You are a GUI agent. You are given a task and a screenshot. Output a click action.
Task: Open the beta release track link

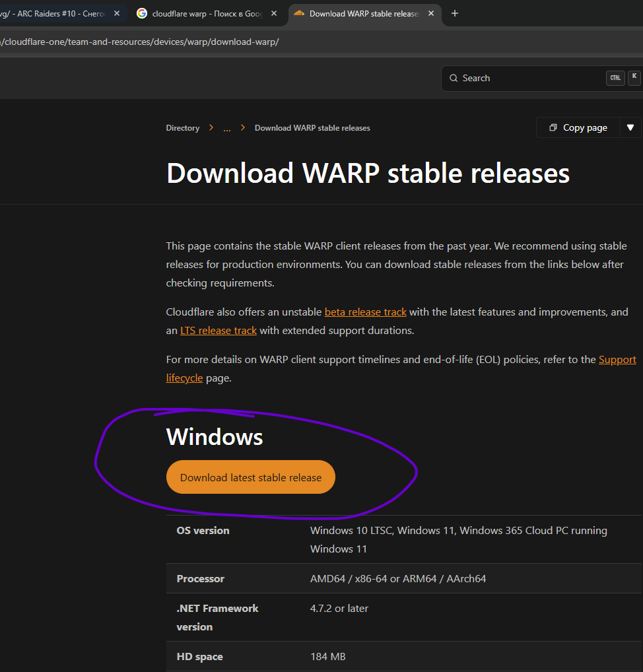pos(365,312)
